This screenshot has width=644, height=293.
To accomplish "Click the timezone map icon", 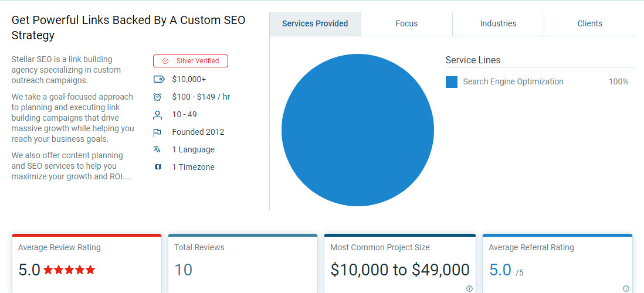I will (157, 167).
